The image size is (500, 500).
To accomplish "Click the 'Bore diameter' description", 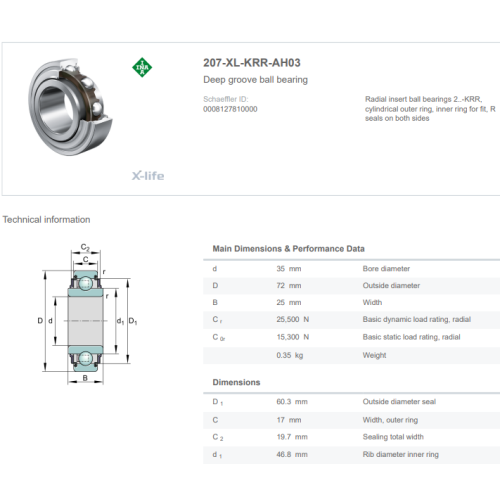I will click(x=386, y=269).
